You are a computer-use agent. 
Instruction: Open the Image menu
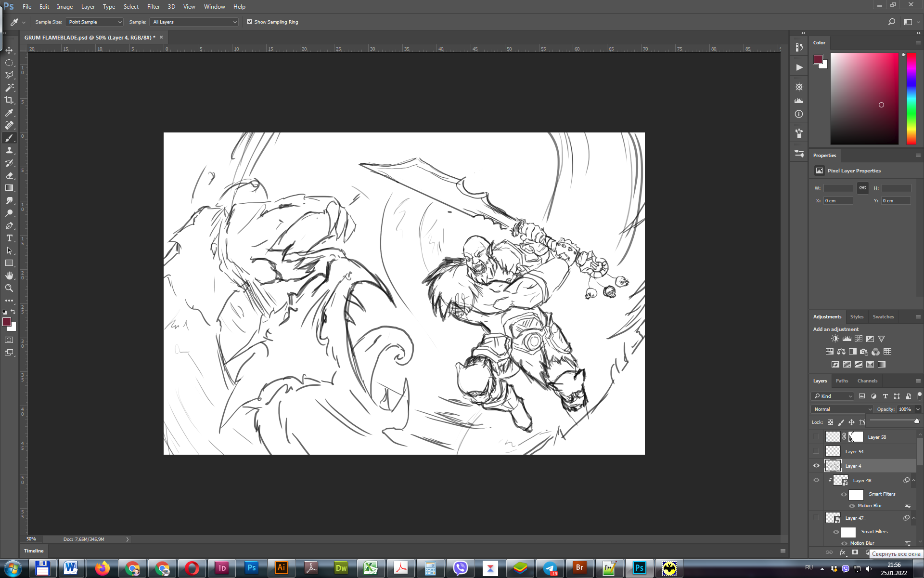[64, 7]
